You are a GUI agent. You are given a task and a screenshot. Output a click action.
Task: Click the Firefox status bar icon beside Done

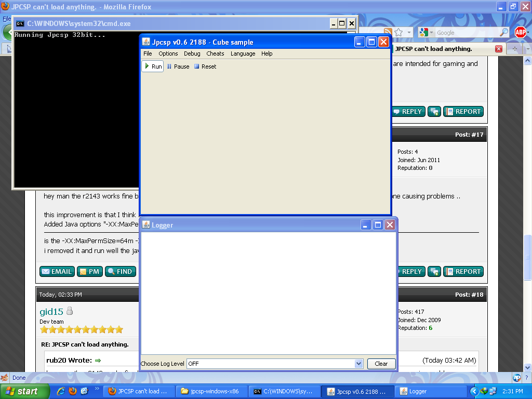tap(5, 378)
